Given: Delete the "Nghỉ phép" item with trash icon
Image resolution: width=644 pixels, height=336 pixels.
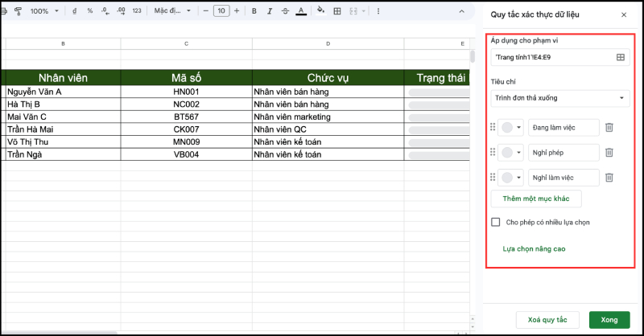Looking at the screenshot, I should tap(609, 153).
